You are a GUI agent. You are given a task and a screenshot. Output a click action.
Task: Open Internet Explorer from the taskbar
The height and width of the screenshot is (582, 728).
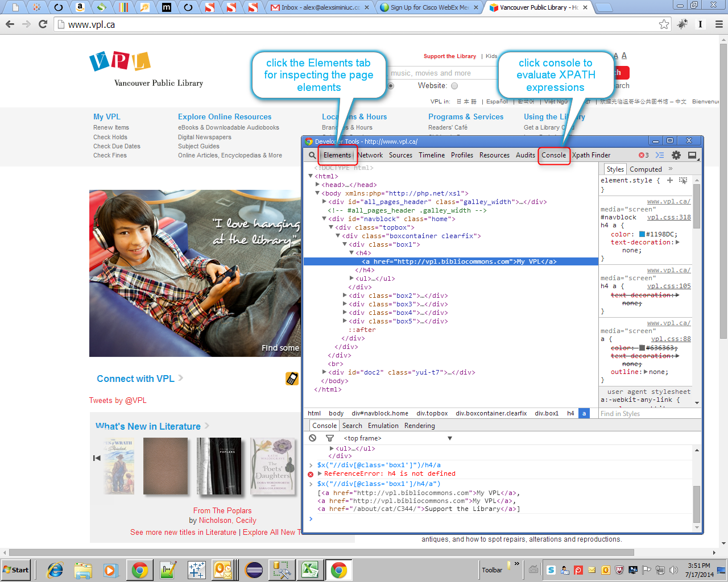(55, 570)
